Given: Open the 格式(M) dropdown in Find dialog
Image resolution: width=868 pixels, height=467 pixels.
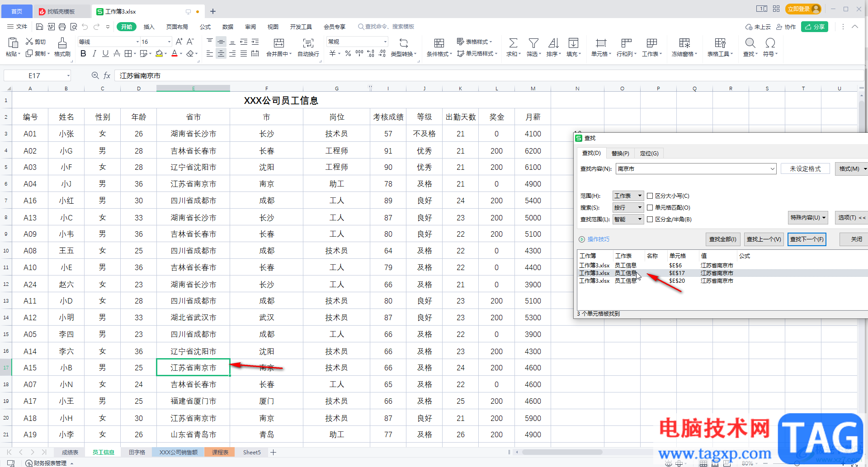Looking at the screenshot, I should (852, 168).
